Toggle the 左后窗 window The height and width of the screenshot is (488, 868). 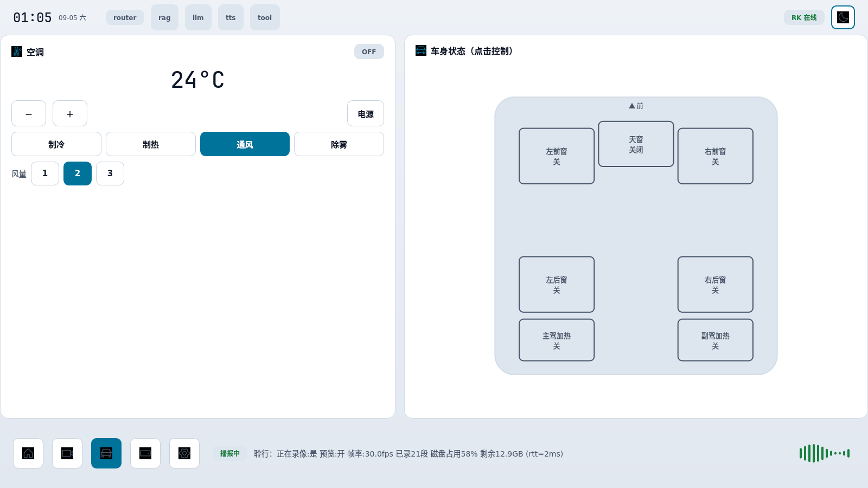(x=557, y=285)
